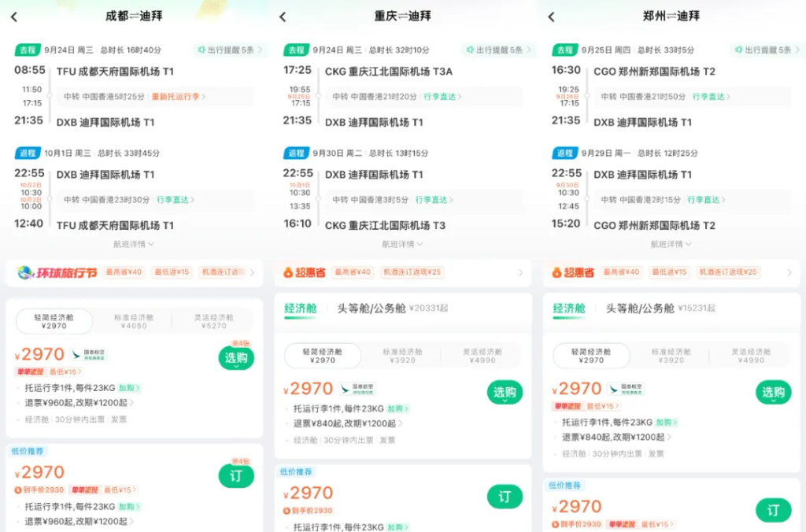Open the 超惠省 banner on 重庆 screen
Screen dimensions: 806x532
click(403, 272)
